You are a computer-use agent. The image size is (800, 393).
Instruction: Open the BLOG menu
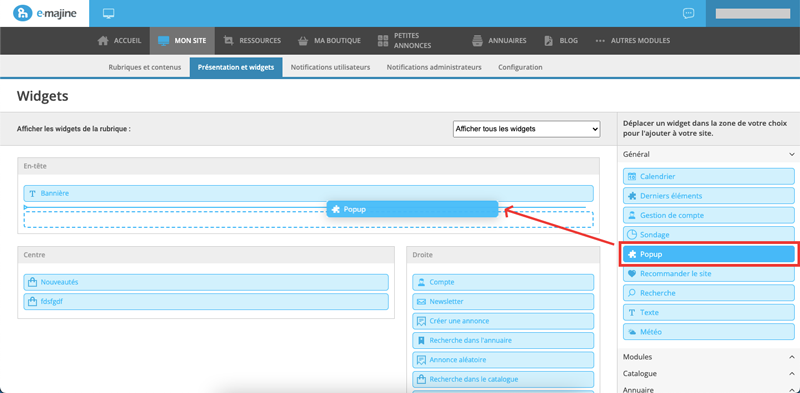pos(561,41)
